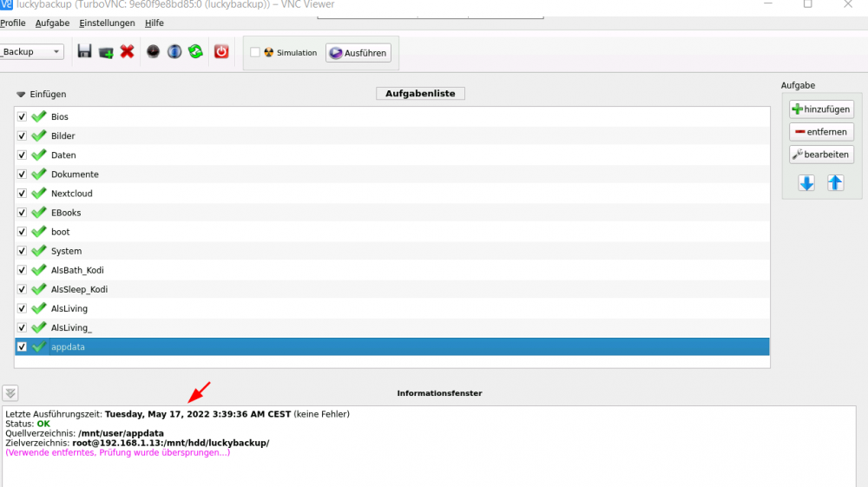Viewport: 868px width, 487px height.
Task: Open the Hilfe menu
Action: click(x=155, y=23)
